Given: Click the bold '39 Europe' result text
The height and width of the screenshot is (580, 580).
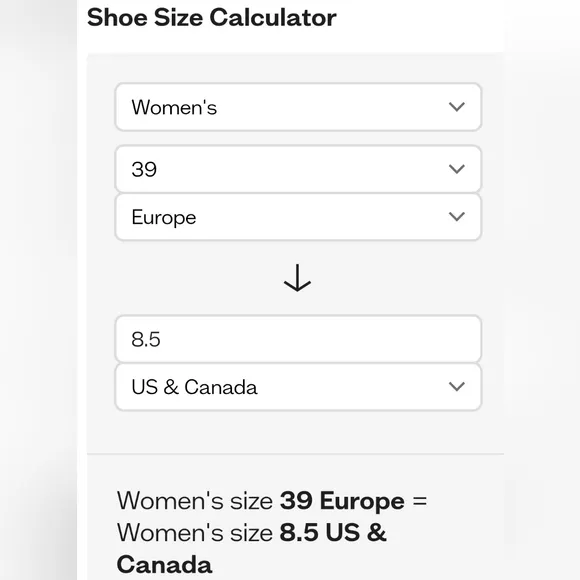Looking at the screenshot, I should 342,501.
